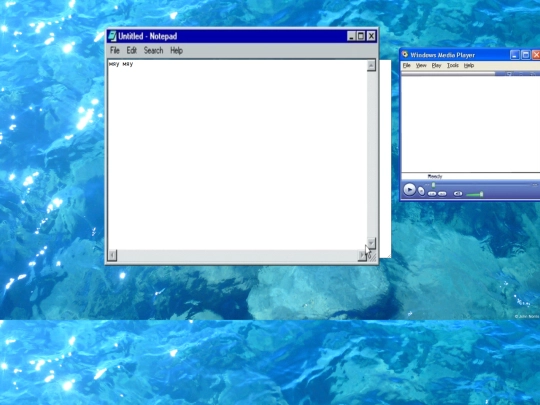This screenshot has height=405, width=540.
Task: Click the Notepad title bar
Action: (241, 36)
